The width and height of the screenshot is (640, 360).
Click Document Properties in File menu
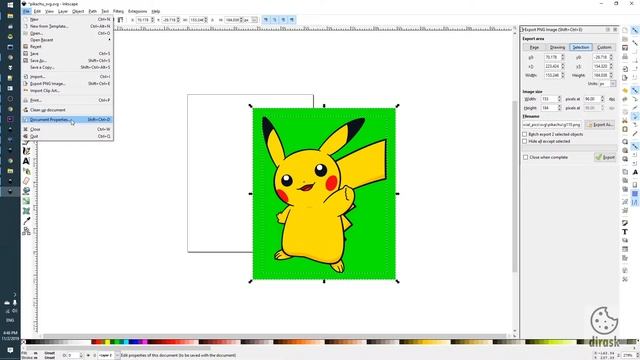tap(67, 120)
